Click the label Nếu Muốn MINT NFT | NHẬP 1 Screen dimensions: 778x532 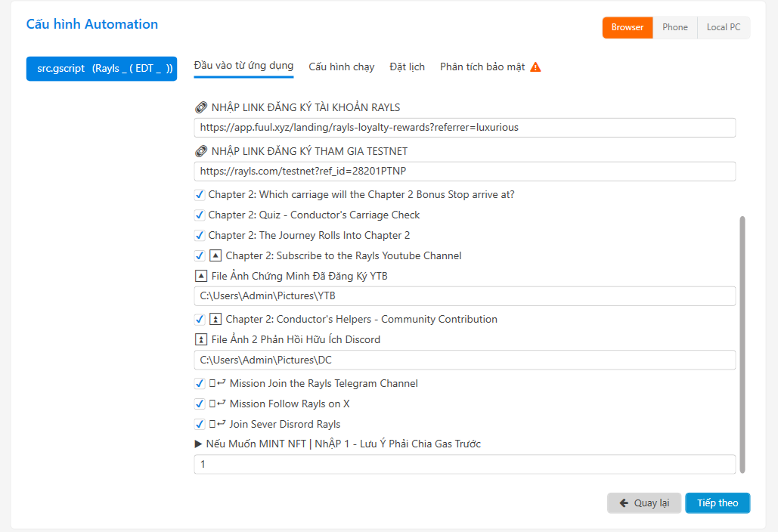coord(343,444)
